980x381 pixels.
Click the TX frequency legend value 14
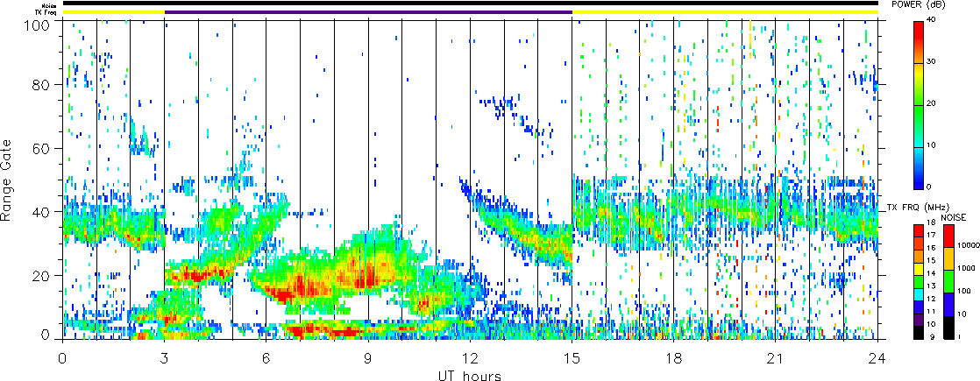point(931,273)
